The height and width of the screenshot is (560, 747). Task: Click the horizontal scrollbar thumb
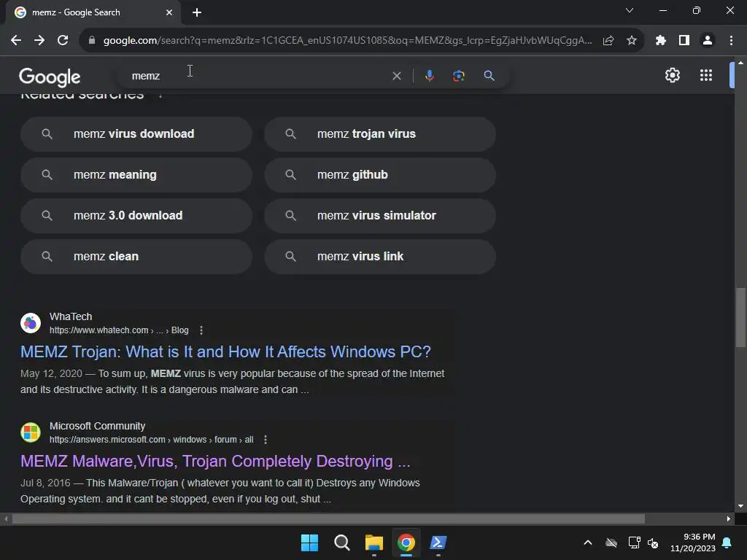pos(328,519)
